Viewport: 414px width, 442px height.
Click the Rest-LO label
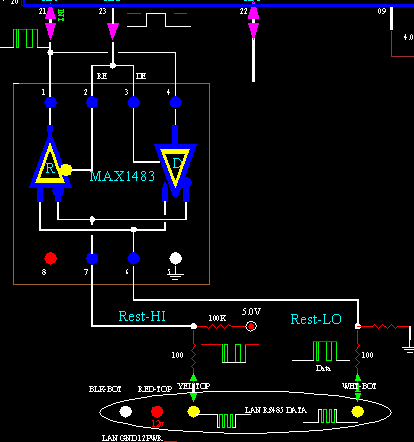316,319
